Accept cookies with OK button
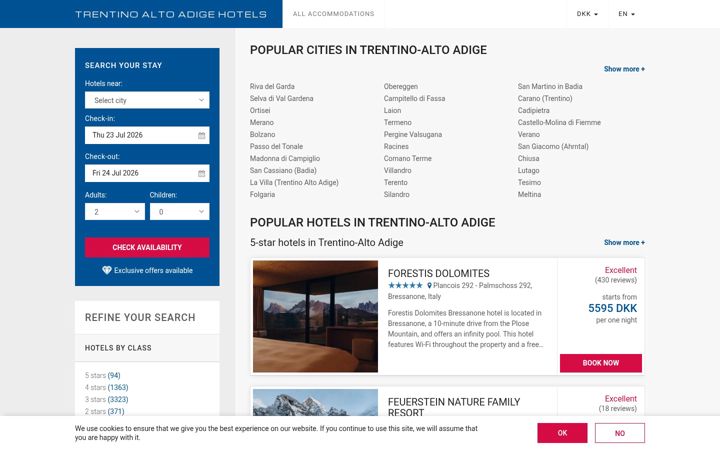This screenshot has height=450, width=720. (562, 433)
